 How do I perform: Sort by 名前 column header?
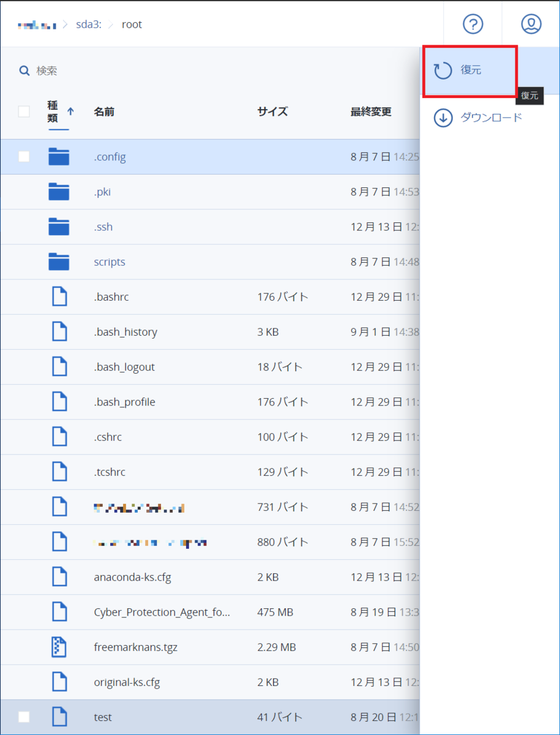(104, 112)
